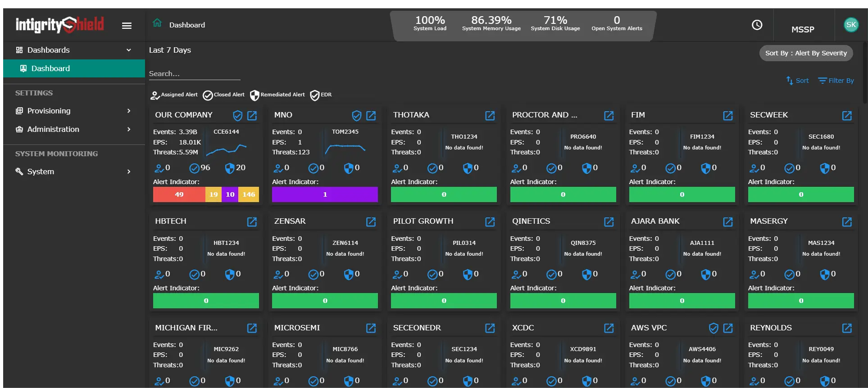868x388 pixels.
Task: Open ZENSAR external link icon
Action: (x=371, y=222)
